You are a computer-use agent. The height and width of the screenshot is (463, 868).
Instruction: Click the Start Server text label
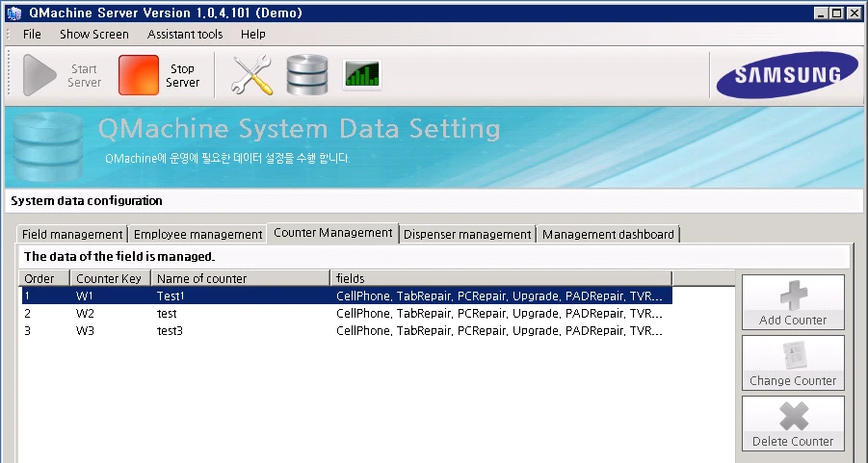click(x=84, y=76)
